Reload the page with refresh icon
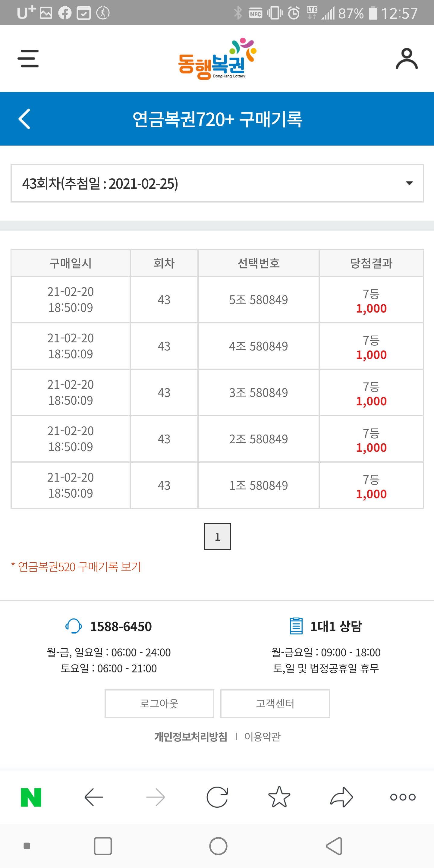The image size is (434, 868). point(217,797)
